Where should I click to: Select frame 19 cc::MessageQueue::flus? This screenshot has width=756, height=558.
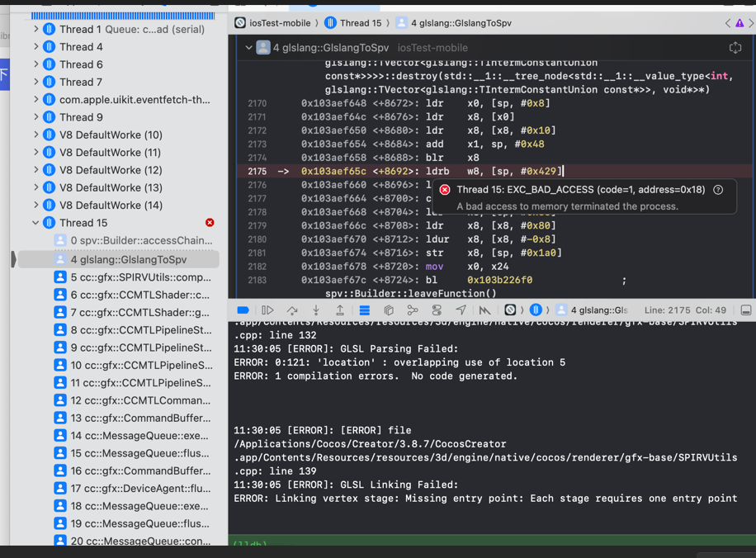coord(131,524)
